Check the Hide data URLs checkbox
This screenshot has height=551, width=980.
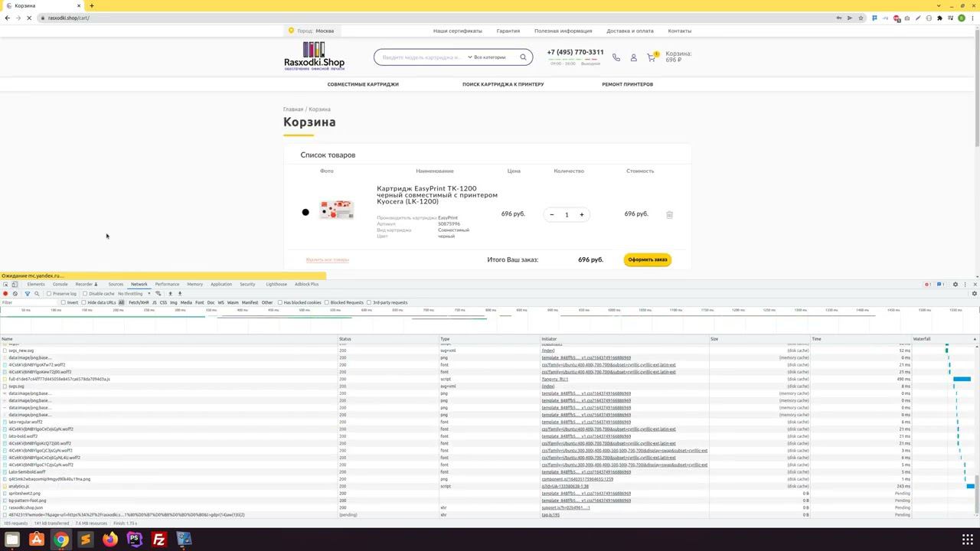pos(84,302)
